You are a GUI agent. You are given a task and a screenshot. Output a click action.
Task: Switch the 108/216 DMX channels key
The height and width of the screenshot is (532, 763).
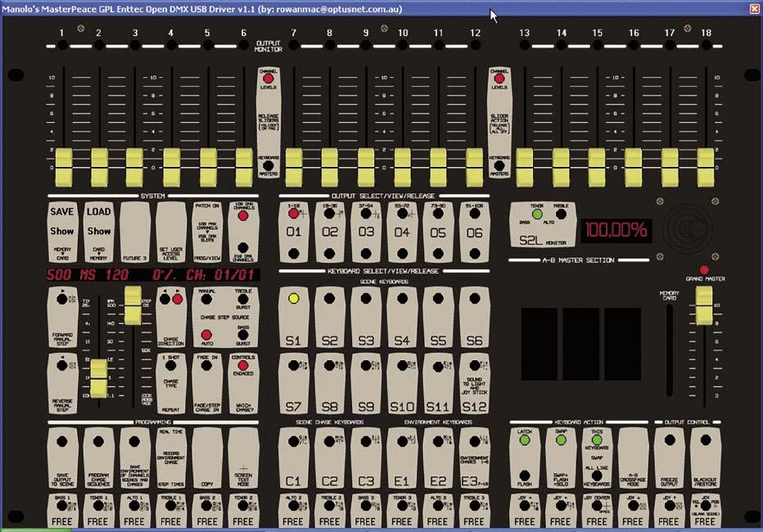(x=243, y=232)
